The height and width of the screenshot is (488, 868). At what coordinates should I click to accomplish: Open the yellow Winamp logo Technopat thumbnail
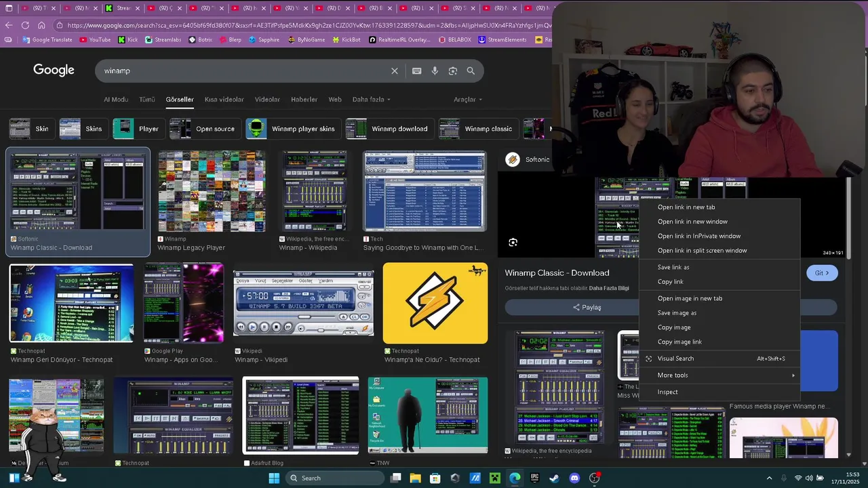[435, 303]
